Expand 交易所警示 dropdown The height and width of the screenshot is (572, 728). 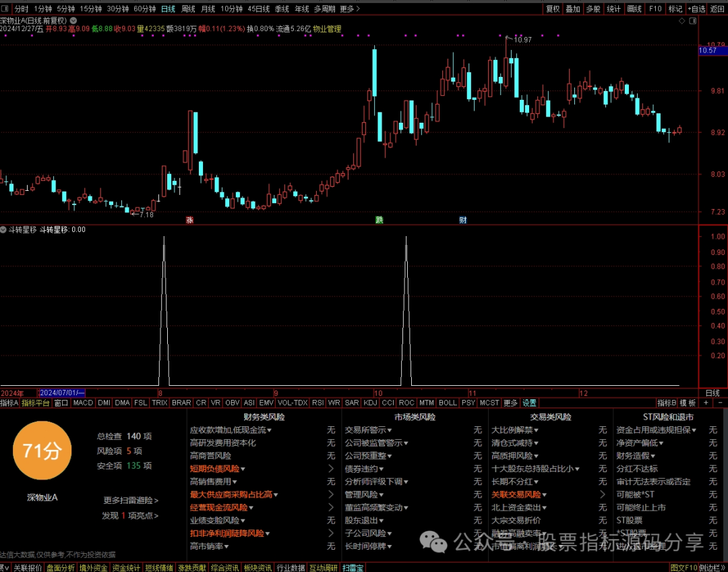tap(389, 431)
